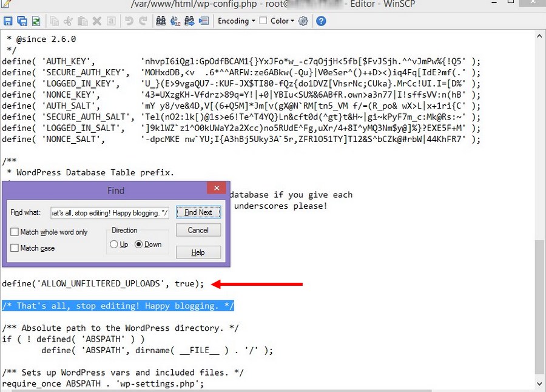
Task: Open the Find dialog via binoculars icon
Action: (x=160, y=21)
